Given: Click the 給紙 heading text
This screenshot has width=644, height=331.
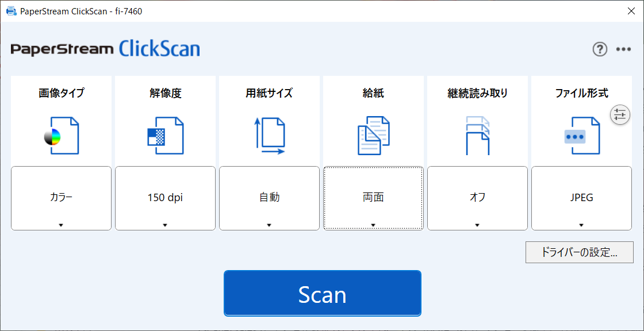Looking at the screenshot, I should click(373, 93).
